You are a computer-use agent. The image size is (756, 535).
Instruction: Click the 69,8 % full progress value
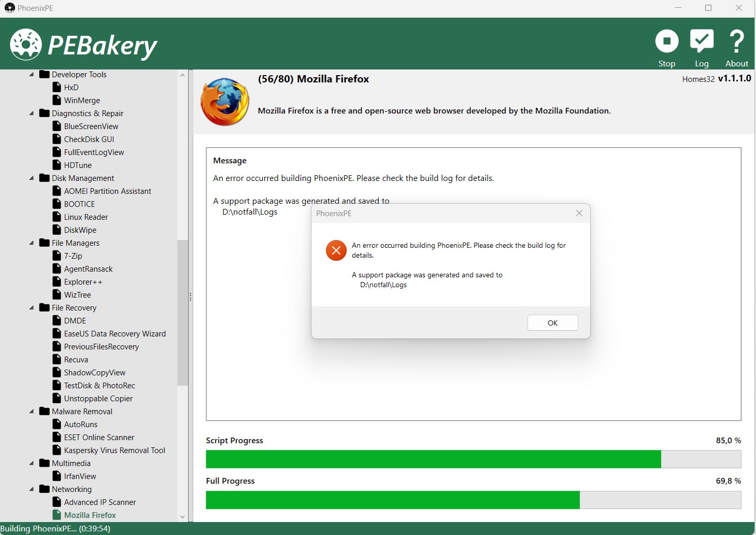tap(729, 481)
